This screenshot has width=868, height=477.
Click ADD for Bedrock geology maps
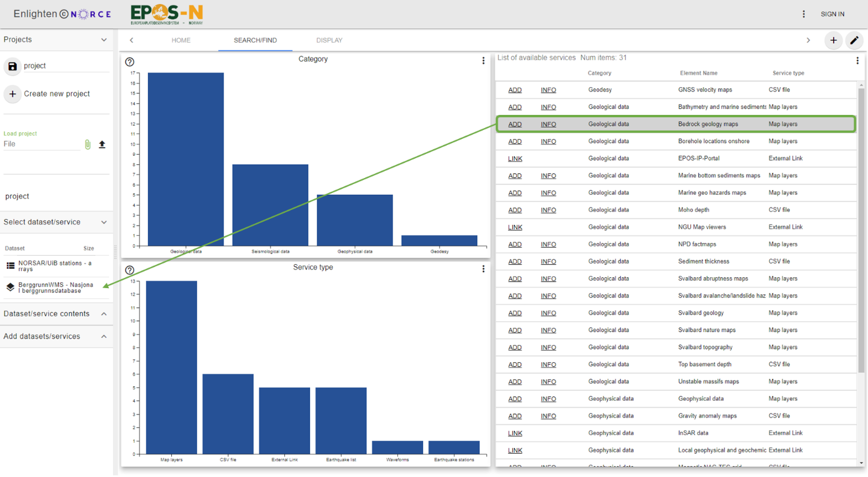[x=515, y=125]
